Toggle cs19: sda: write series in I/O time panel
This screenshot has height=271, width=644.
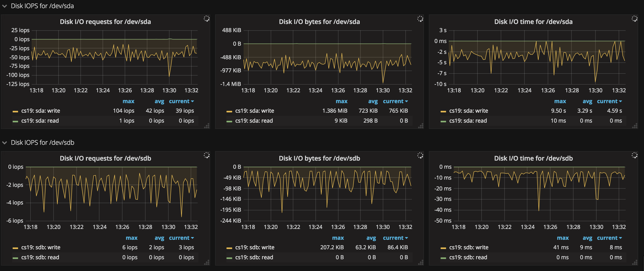click(x=468, y=111)
